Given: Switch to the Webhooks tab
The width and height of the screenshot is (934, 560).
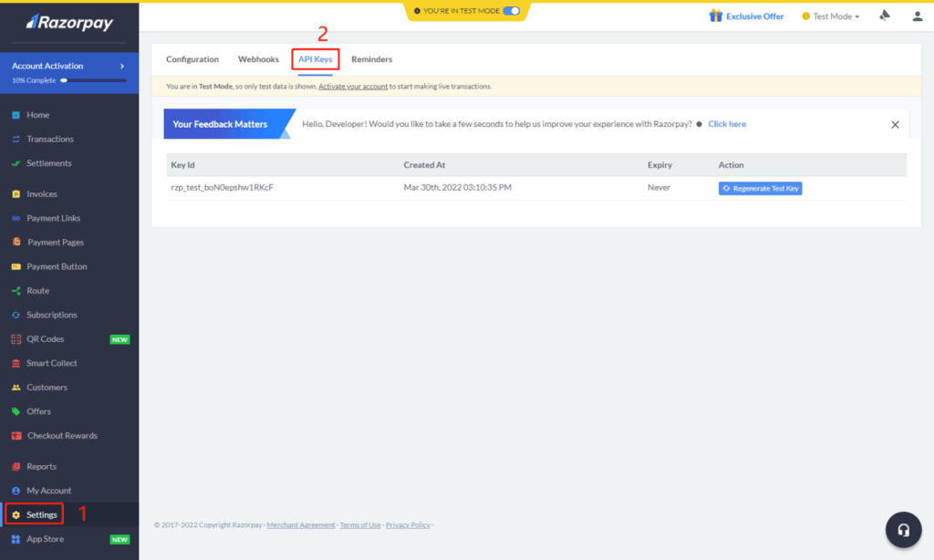Looking at the screenshot, I should click(x=258, y=59).
